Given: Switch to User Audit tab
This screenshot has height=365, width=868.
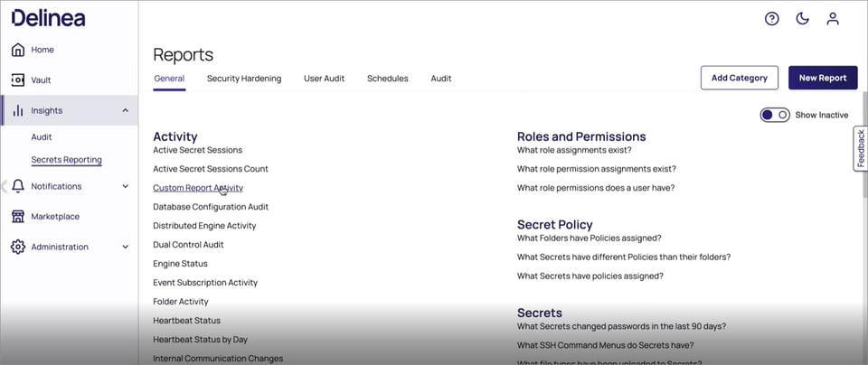Looking at the screenshot, I should 324,79.
